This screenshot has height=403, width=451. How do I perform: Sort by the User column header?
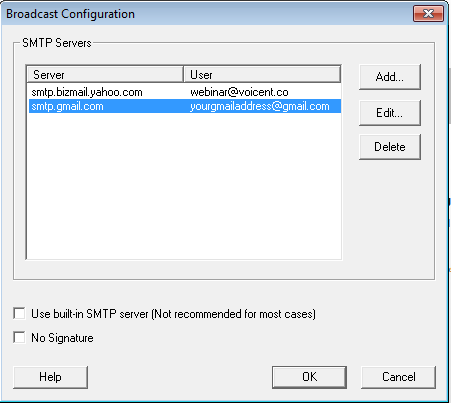click(262, 74)
